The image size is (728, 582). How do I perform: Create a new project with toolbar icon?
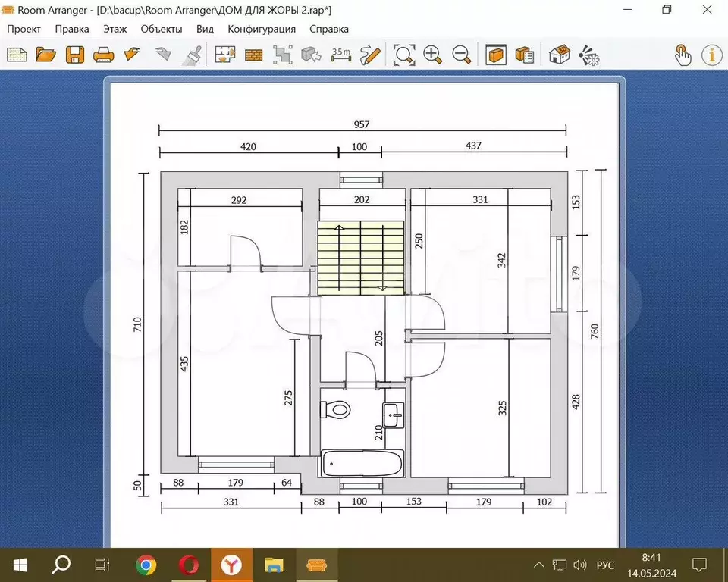tap(17, 55)
